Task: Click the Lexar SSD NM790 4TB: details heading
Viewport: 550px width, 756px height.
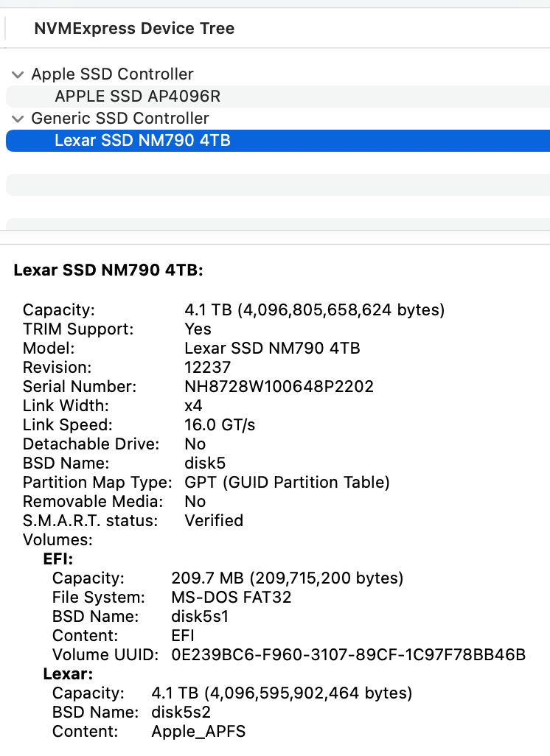Action: click(108, 270)
